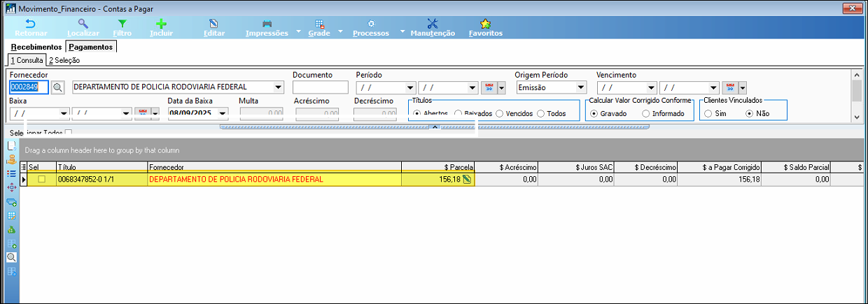The image size is (868, 304).
Task: Expand the Fornecedor name dropdown
Action: (279, 87)
